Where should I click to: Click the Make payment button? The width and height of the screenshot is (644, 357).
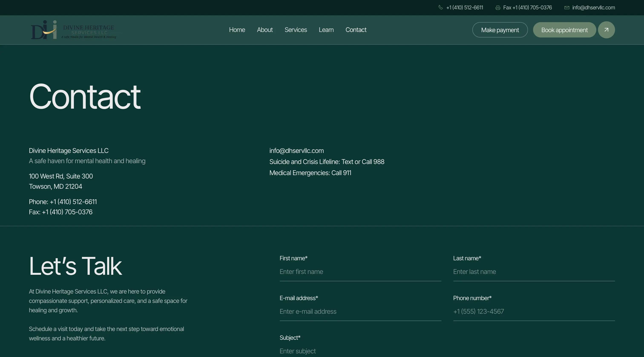click(x=500, y=30)
